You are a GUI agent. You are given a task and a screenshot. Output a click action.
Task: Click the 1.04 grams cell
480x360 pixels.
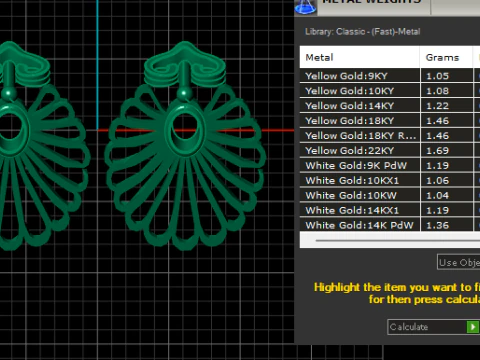pos(447,195)
